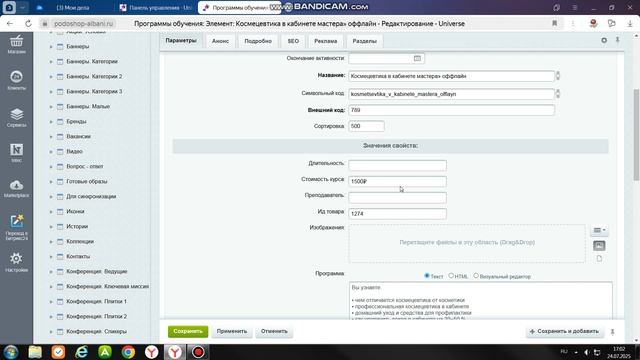This screenshot has width=640, height=360.
Task: Open the Клиенты sidebar section
Action: (16, 80)
